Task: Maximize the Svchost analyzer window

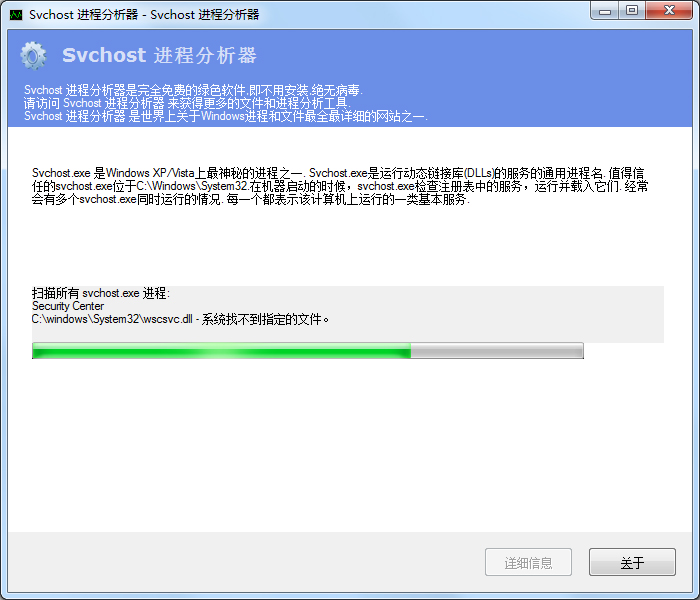Action: [x=632, y=10]
